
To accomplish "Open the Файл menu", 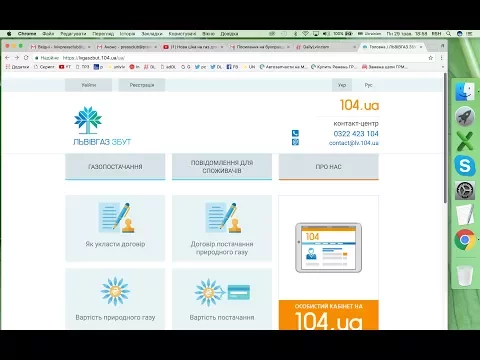I will pyautogui.click(x=48, y=34).
